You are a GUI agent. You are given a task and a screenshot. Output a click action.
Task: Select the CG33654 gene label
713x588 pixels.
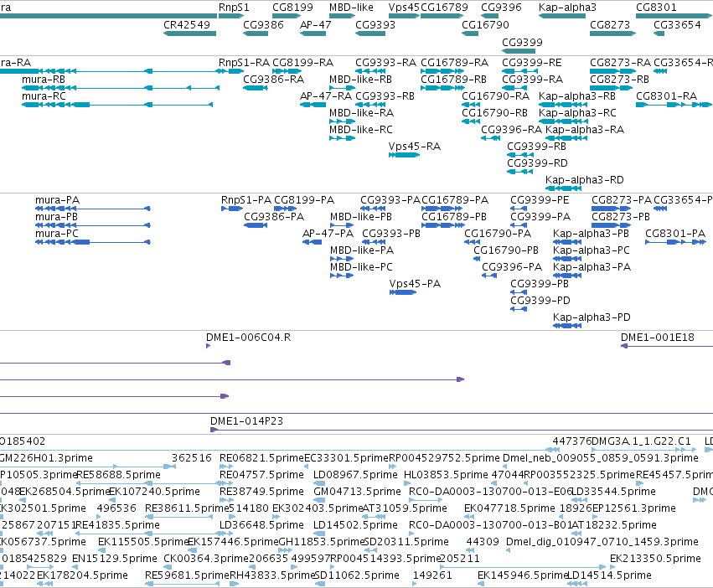(677, 24)
